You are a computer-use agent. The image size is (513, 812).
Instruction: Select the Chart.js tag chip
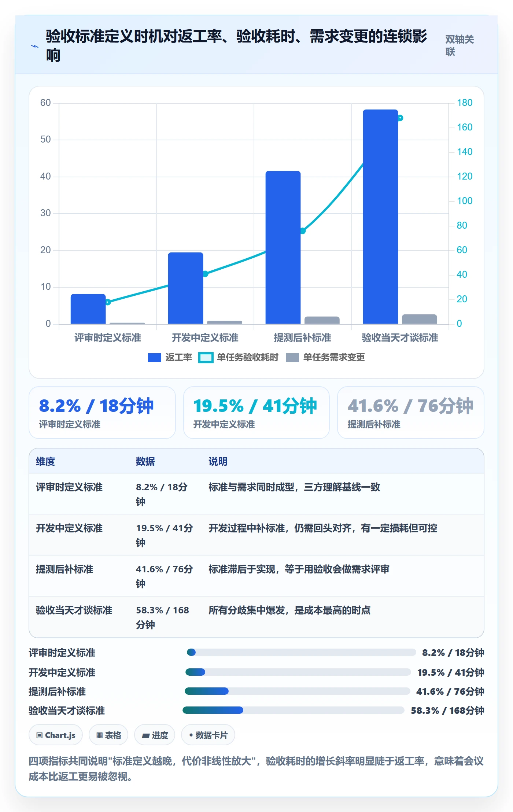[x=56, y=735]
